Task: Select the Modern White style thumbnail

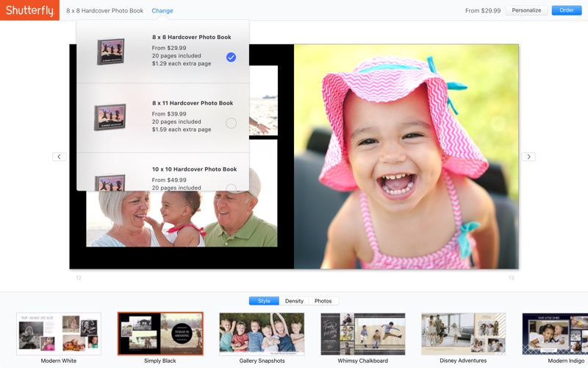Action: pos(59,333)
